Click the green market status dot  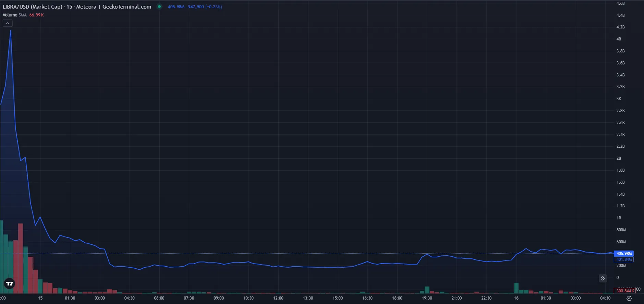pos(159,7)
